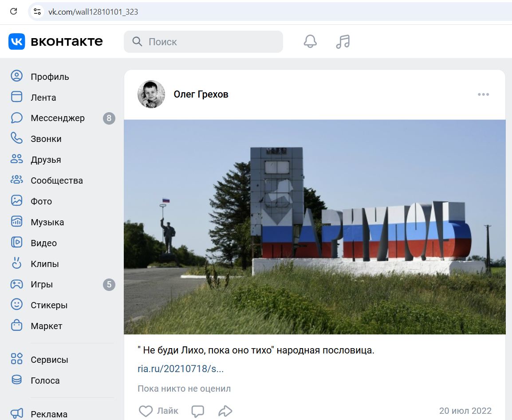Like the post with the Лайк heart

tap(146, 411)
